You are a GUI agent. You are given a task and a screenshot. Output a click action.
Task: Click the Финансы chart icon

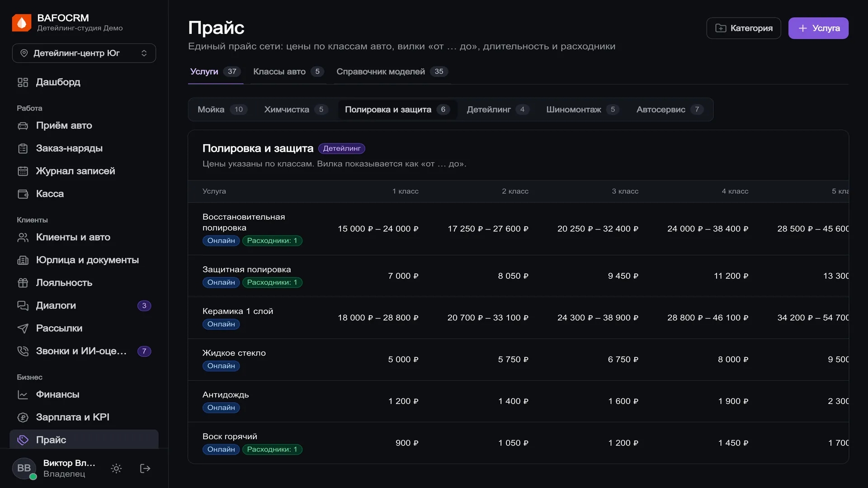click(x=23, y=394)
